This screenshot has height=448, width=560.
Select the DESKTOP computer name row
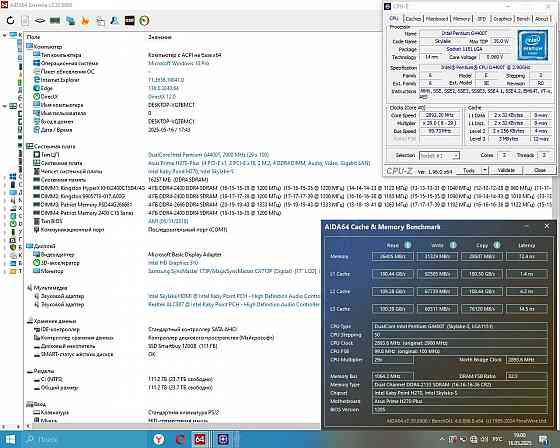click(171, 105)
